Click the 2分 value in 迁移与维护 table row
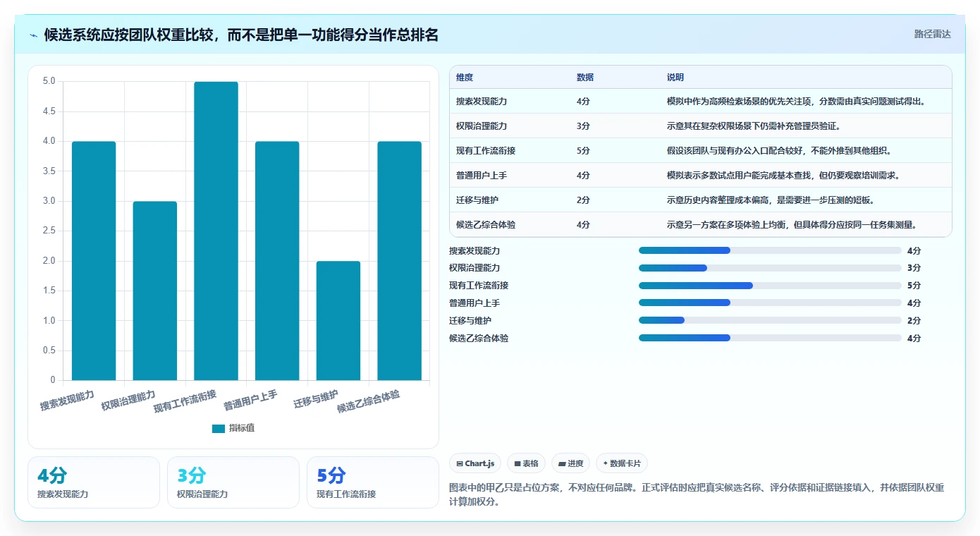980x536 pixels. pyautogui.click(x=583, y=200)
